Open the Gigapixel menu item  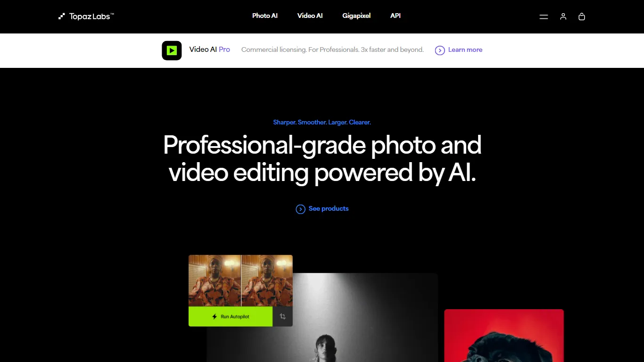(x=356, y=16)
